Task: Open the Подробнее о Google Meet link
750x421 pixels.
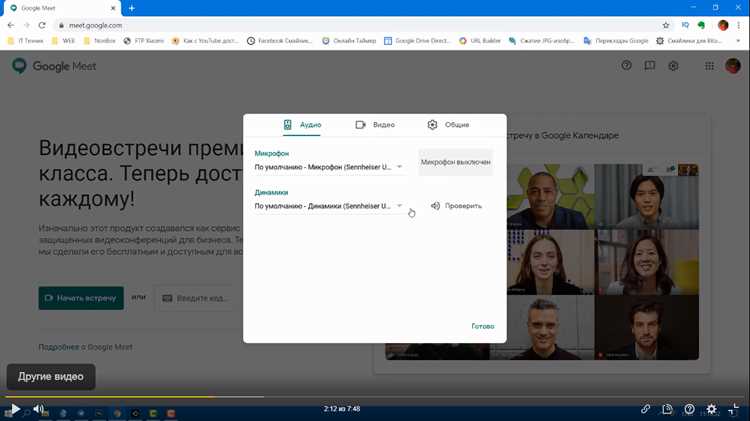Action: pos(85,347)
